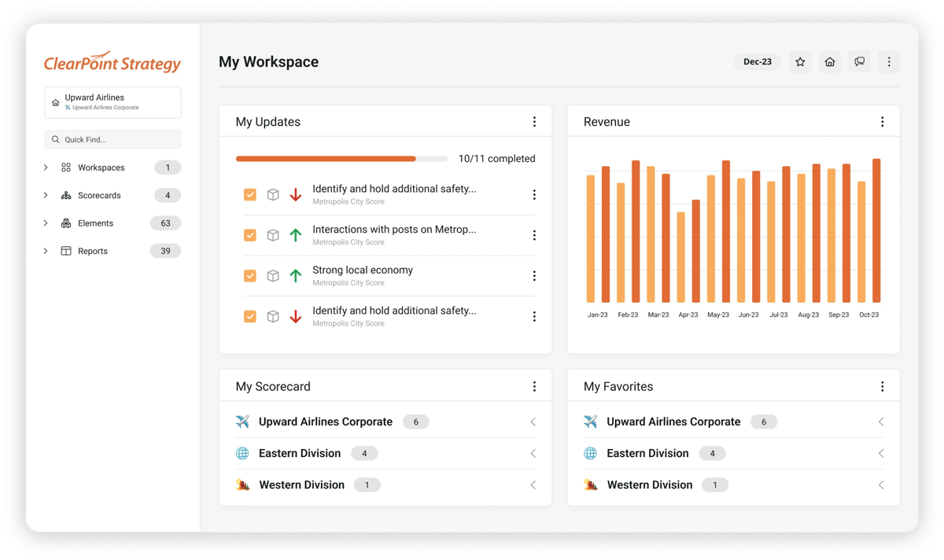The height and width of the screenshot is (560, 944).
Task: Expand Upward Airlines Corporate chevron in My Scorecard
Action: coord(533,422)
